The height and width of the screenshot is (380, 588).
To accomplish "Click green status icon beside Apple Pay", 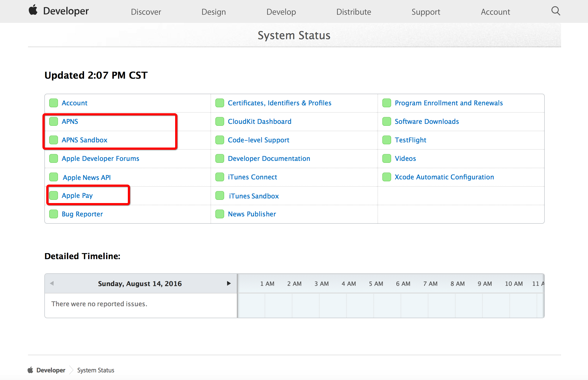I will [54, 195].
